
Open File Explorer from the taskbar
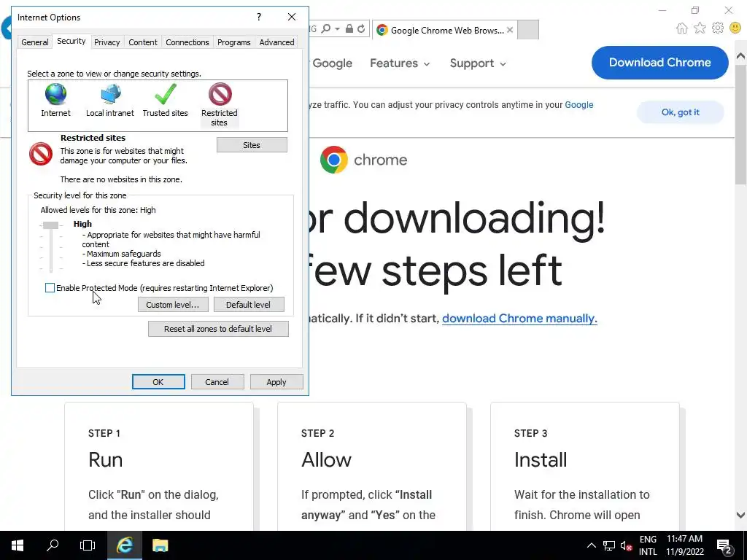tap(160, 545)
